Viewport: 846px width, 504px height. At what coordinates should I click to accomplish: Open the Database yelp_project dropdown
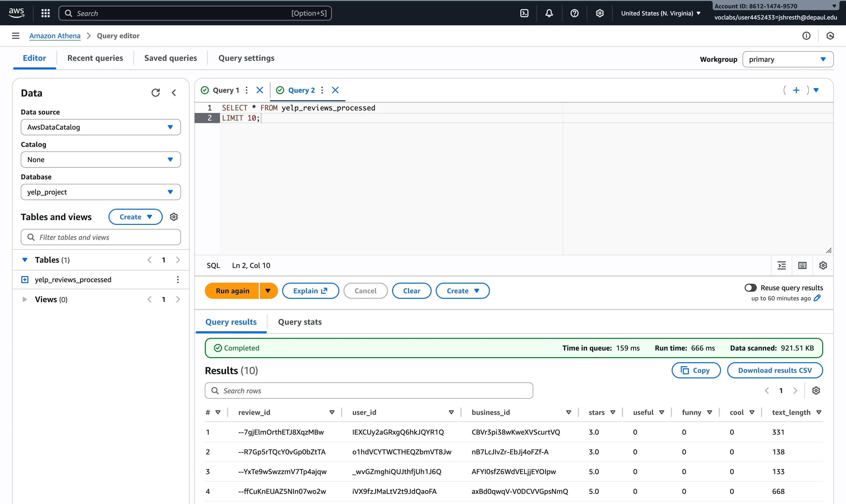coord(101,192)
